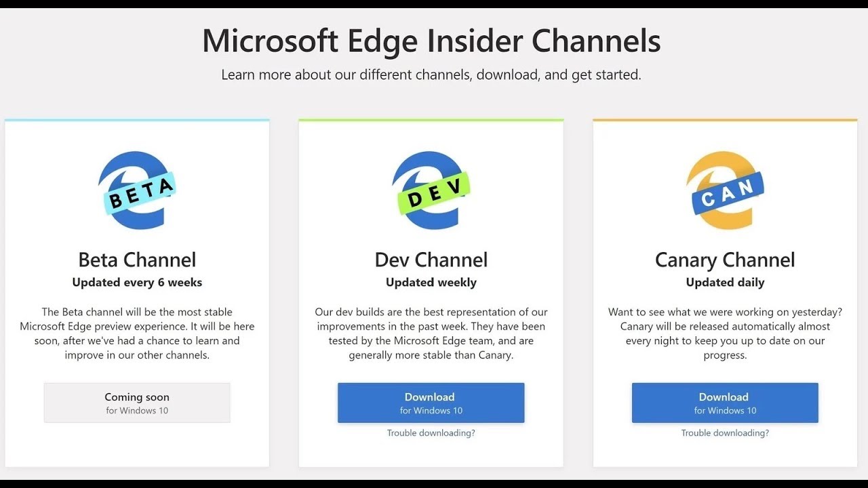Click the Beta Edge logo icon
The image size is (868, 488).
pyautogui.click(x=136, y=190)
